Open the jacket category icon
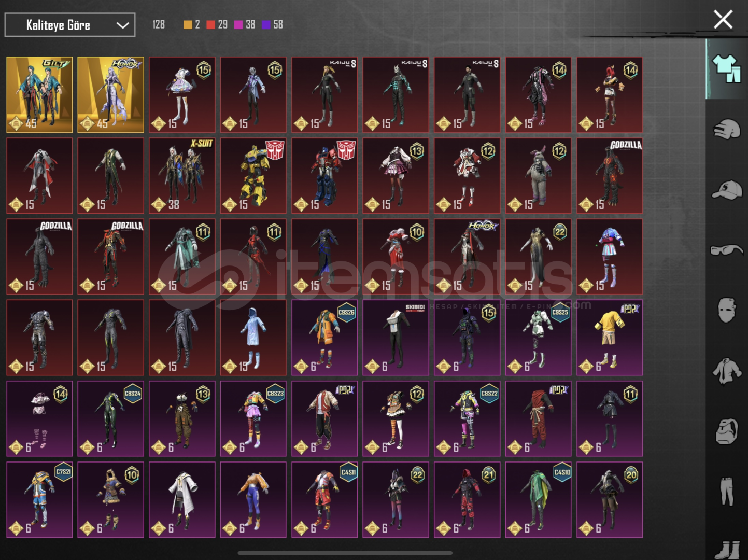This screenshot has height=560, width=748. point(727,371)
